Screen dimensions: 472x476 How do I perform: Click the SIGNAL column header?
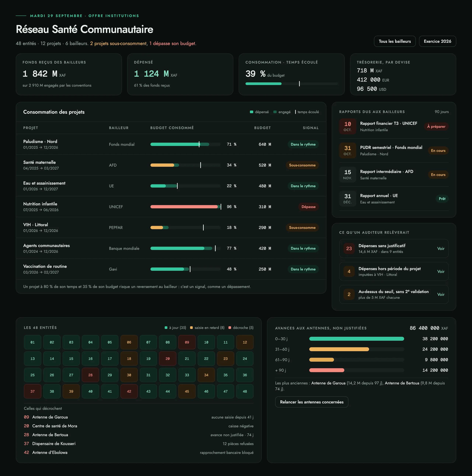pyautogui.click(x=310, y=128)
